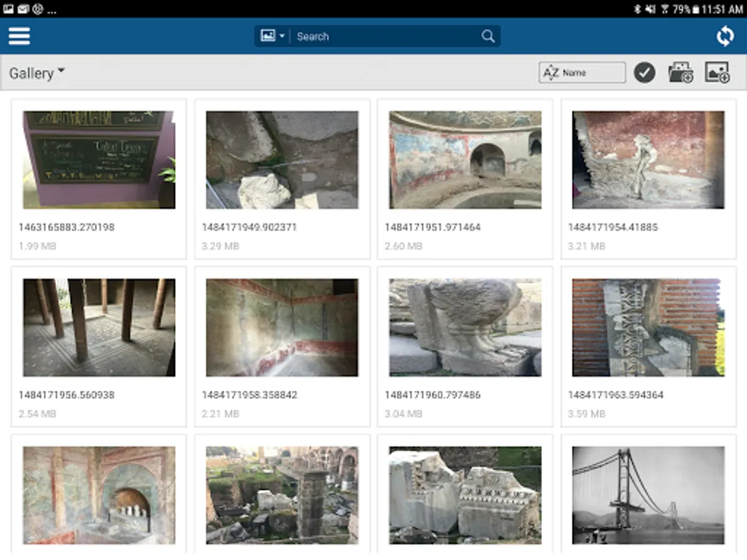Tap the image notification icon in status bar
The height and width of the screenshot is (560, 747).
pyautogui.click(x=9, y=9)
